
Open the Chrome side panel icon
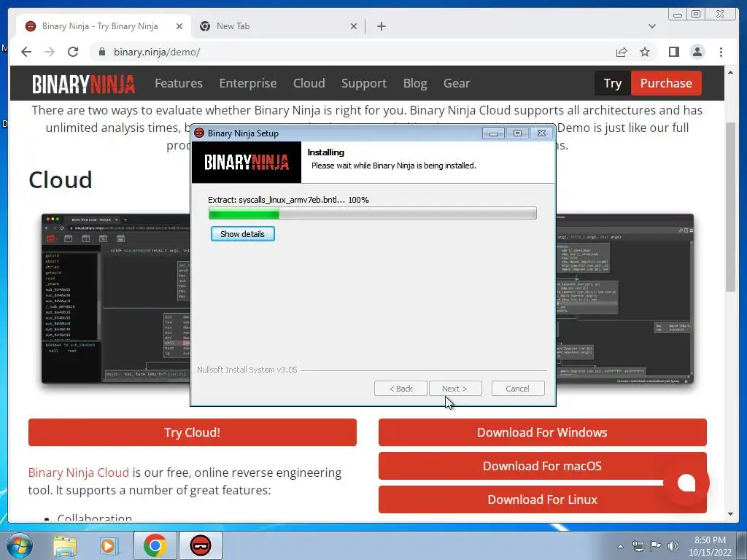[673, 52]
